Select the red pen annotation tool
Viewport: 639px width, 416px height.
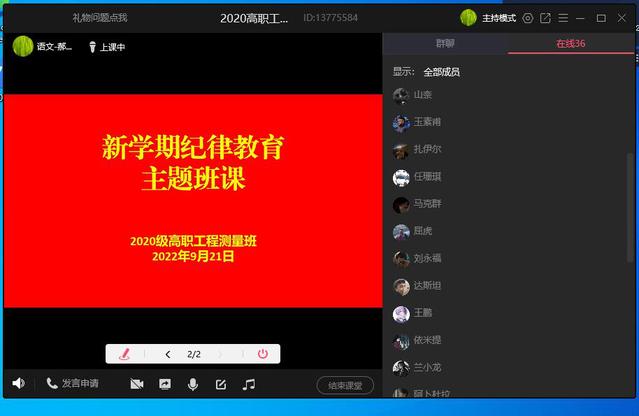click(124, 354)
